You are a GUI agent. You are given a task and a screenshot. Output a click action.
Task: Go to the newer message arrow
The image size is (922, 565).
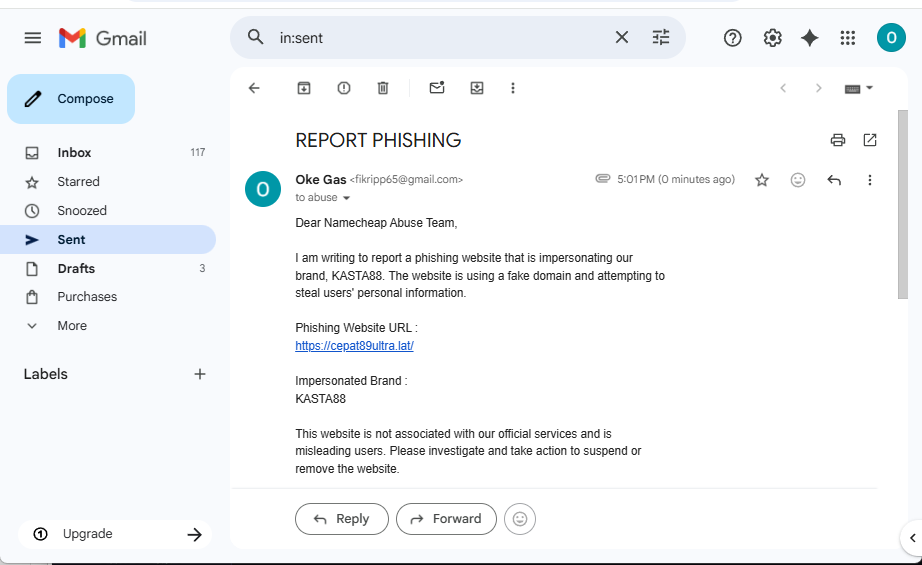pos(783,88)
